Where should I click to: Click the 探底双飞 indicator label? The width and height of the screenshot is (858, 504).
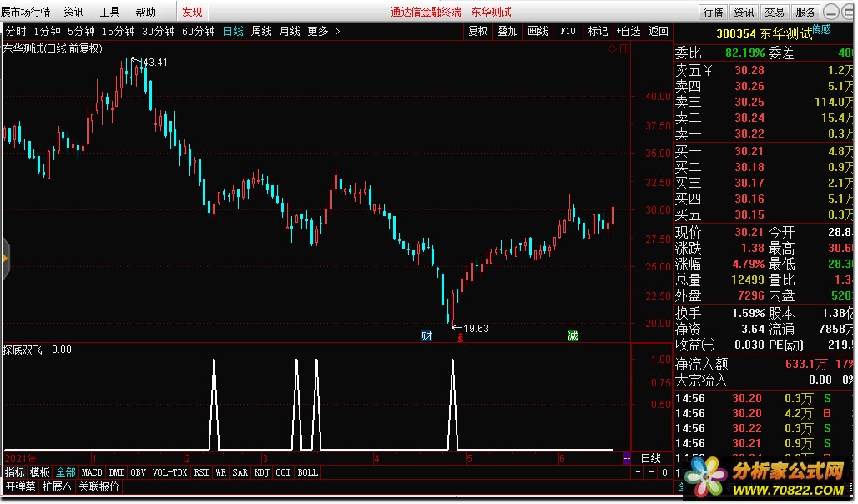click(23, 349)
